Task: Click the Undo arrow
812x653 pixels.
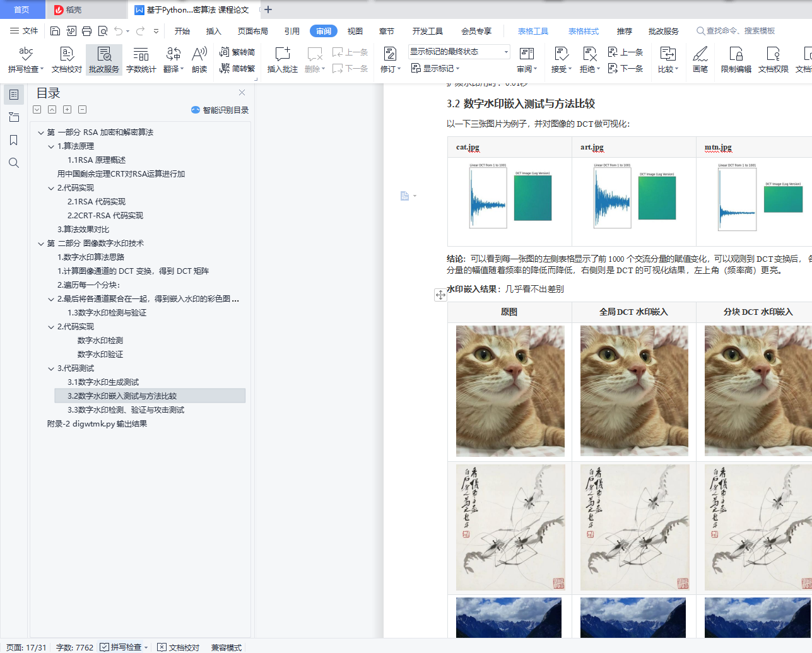Action: [x=118, y=31]
